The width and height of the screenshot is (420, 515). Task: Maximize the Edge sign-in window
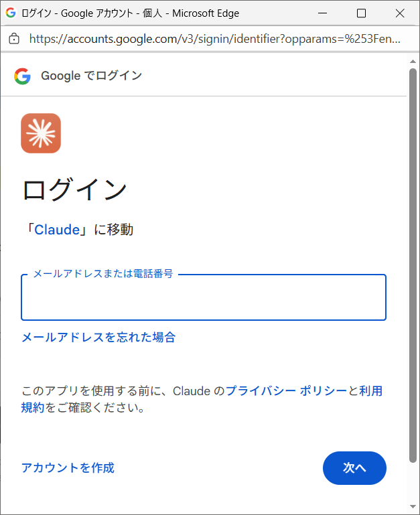coord(361,13)
